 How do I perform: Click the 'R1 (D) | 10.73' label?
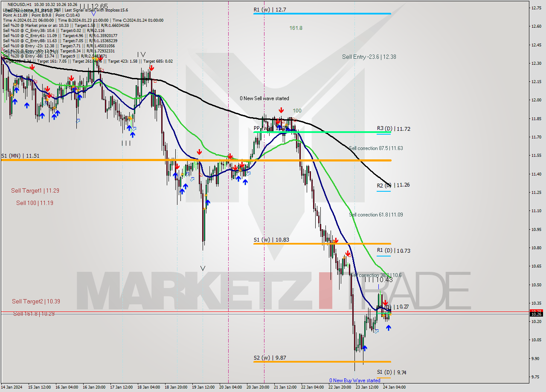pos(394,251)
